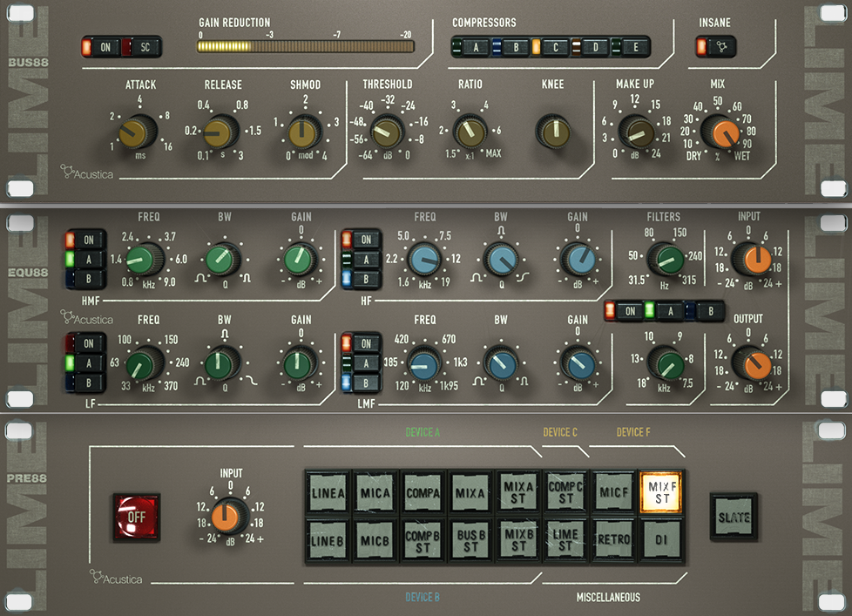This screenshot has height=616, width=852.
Task: Click the LMF BW knob
Action: click(x=501, y=363)
